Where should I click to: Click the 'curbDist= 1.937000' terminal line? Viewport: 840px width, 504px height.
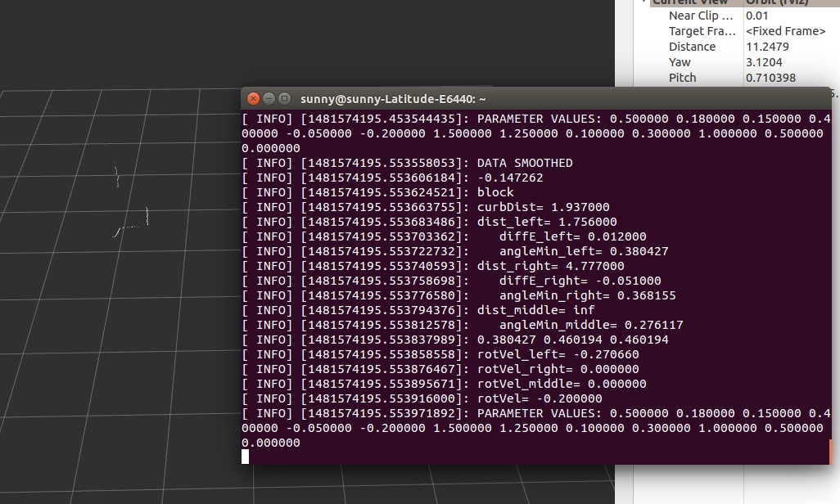pos(543,207)
